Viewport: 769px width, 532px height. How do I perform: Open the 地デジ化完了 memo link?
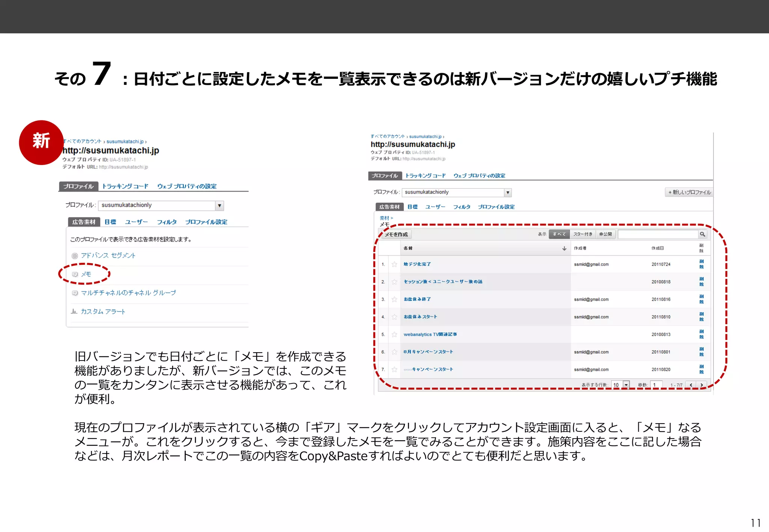point(417,264)
